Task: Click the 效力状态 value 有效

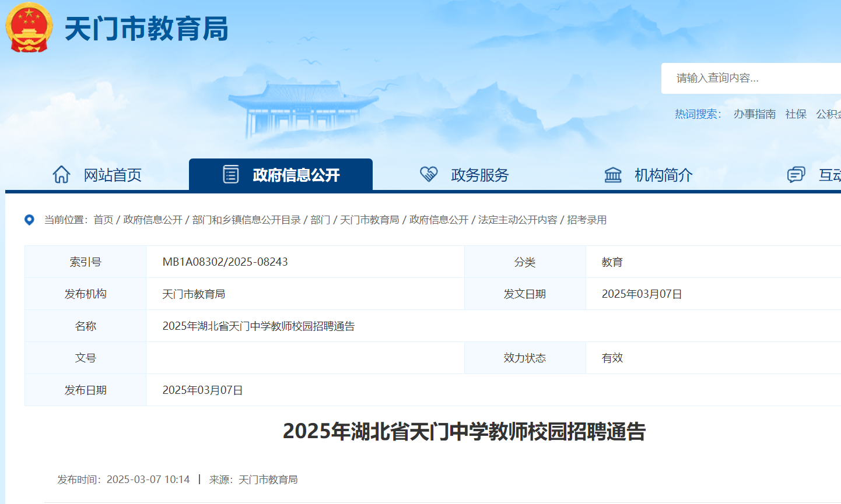Action: pos(612,358)
